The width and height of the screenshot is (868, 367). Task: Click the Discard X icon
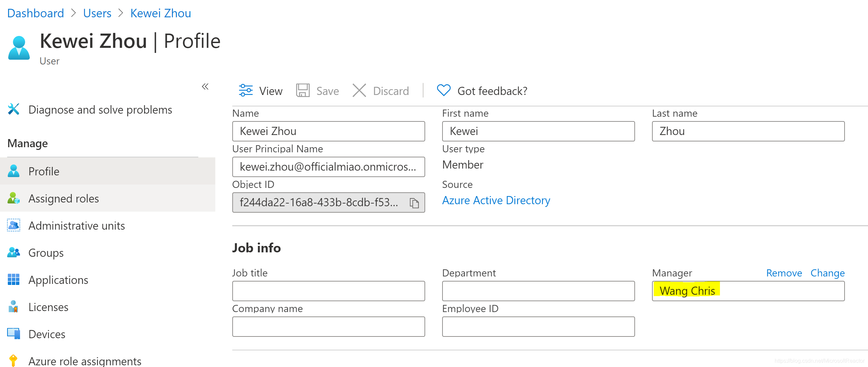tap(359, 91)
